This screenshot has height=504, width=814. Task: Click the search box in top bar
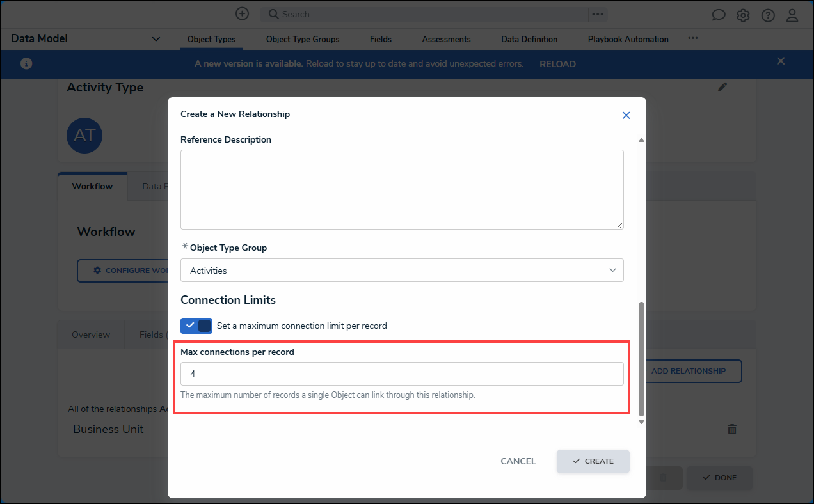click(x=424, y=14)
